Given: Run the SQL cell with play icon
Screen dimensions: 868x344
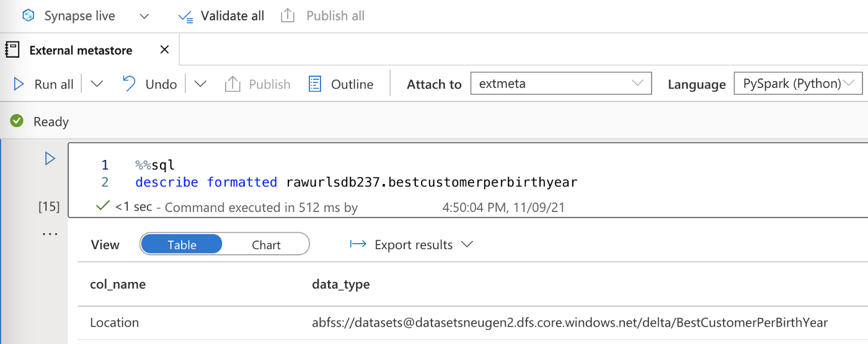Looking at the screenshot, I should [x=50, y=159].
